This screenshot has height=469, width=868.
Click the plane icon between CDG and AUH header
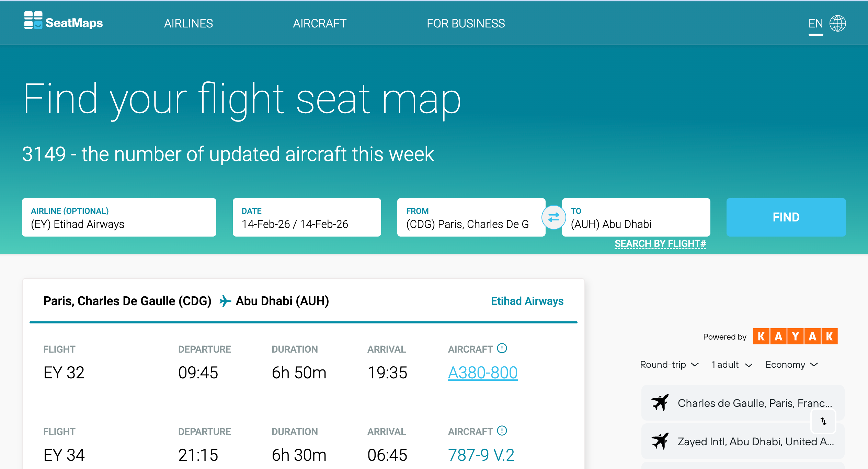pyautogui.click(x=225, y=300)
